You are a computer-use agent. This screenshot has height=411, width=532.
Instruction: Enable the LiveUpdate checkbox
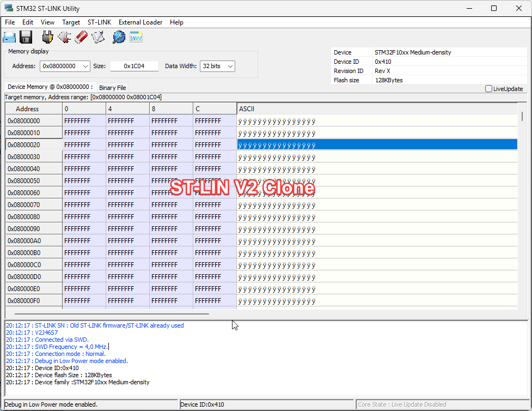(488, 89)
